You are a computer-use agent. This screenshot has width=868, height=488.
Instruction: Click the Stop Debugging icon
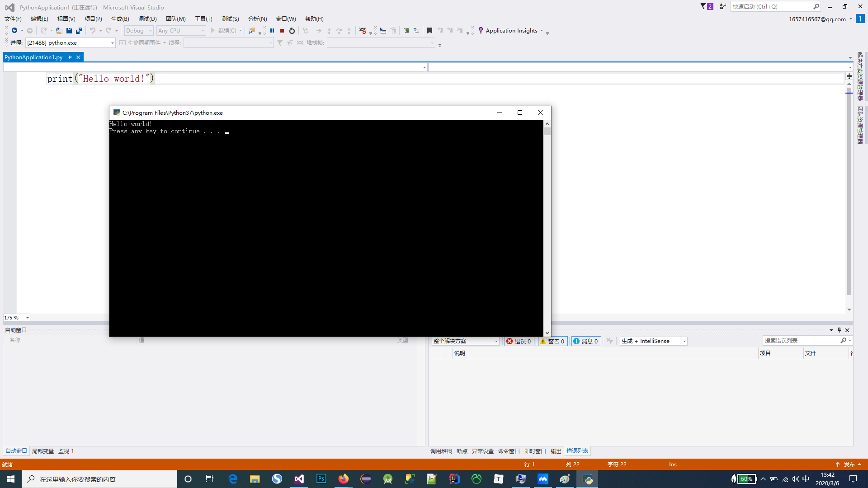point(282,31)
